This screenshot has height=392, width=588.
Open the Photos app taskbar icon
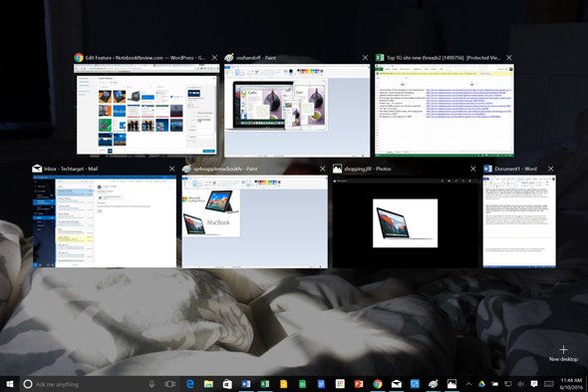click(x=451, y=384)
